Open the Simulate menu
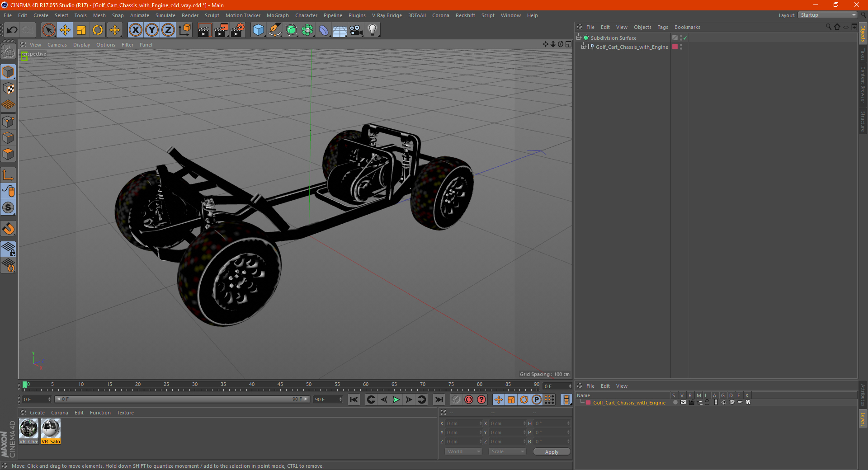The image size is (868, 470). (x=165, y=15)
